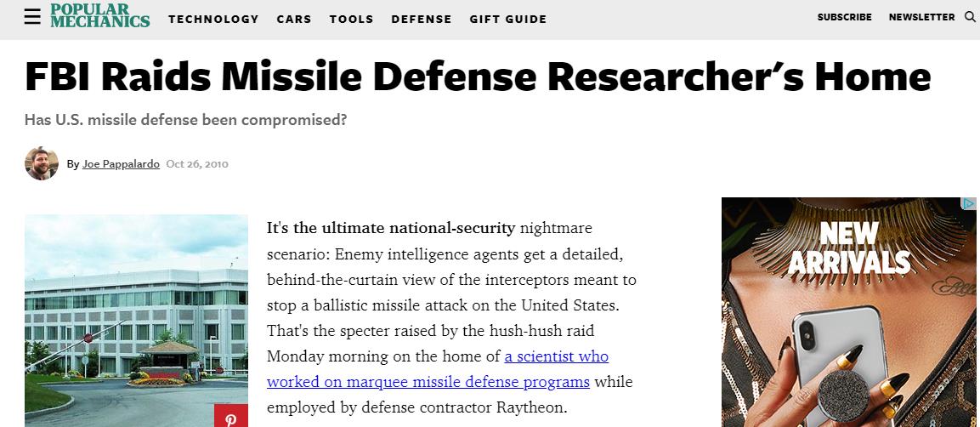Open the hamburger menu icon
Image resolution: width=980 pixels, height=427 pixels.
coord(32,18)
